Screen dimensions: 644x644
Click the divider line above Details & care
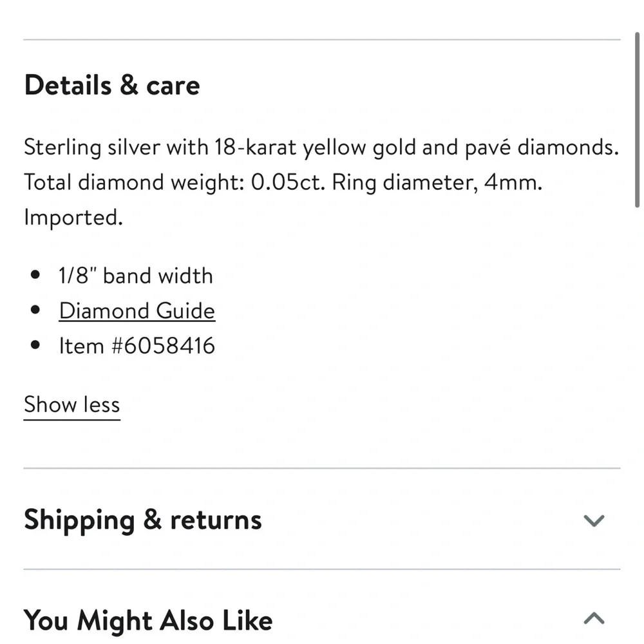click(x=322, y=40)
